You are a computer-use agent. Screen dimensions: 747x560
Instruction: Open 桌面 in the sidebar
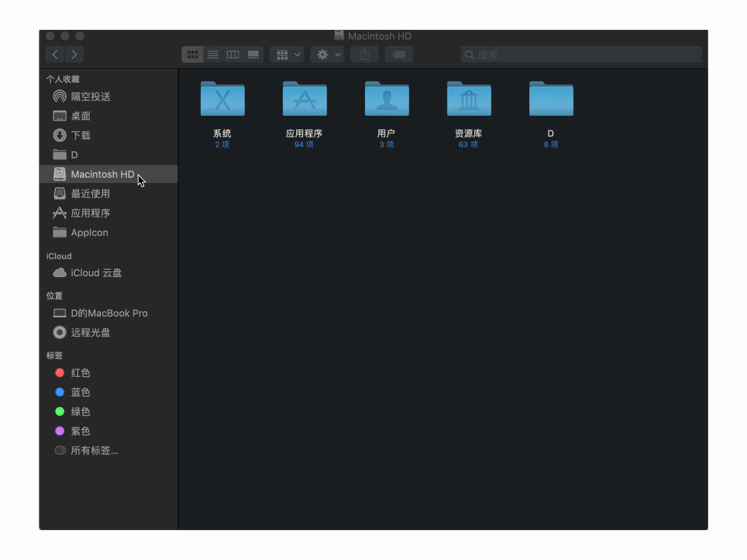[x=109, y=116]
